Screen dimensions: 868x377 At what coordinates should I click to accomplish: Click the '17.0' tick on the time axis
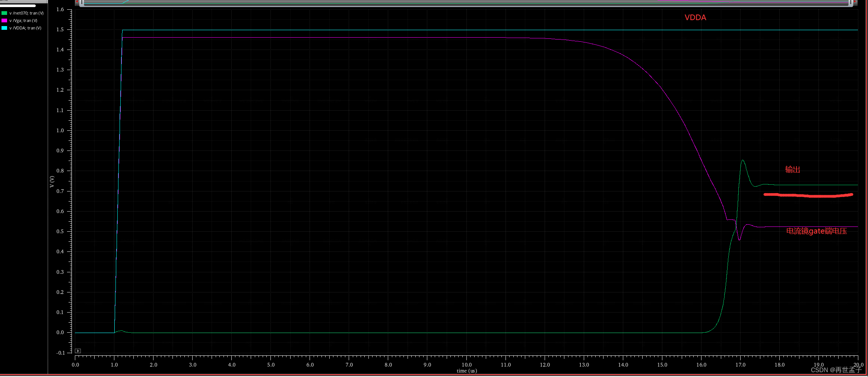coord(741,365)
